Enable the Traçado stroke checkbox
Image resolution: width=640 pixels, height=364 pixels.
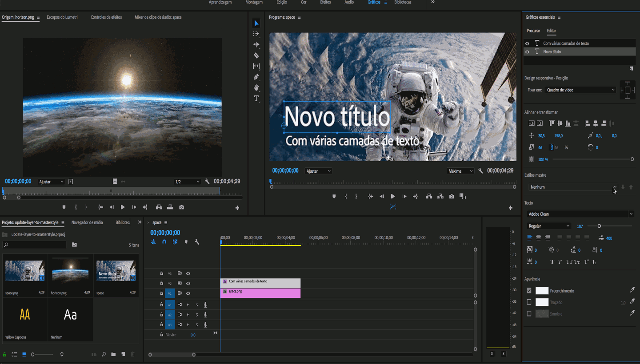click(529, 302)
